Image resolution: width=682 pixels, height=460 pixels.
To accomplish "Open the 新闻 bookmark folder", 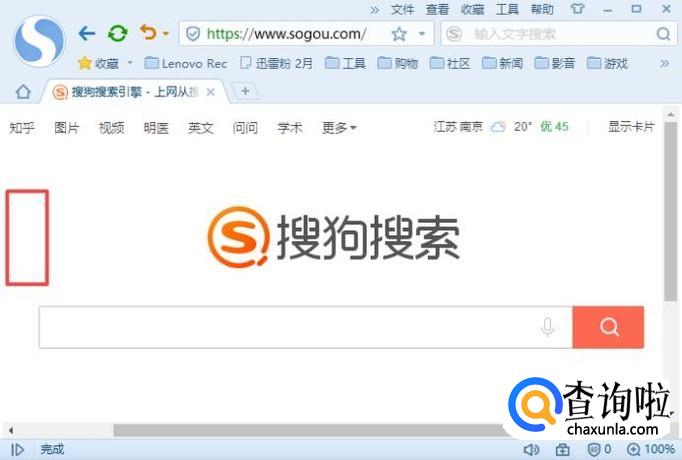I will click(x=502, y=63).
